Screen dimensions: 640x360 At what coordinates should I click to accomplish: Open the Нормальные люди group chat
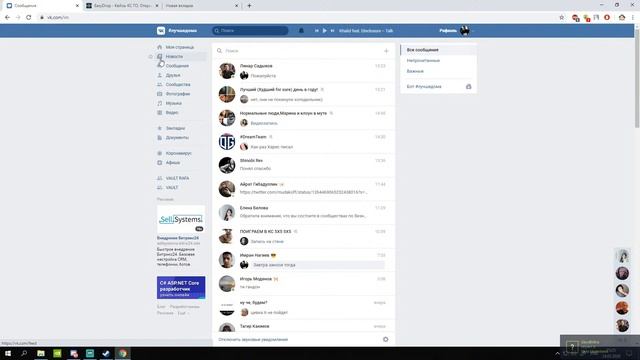(x=303, y=118)
